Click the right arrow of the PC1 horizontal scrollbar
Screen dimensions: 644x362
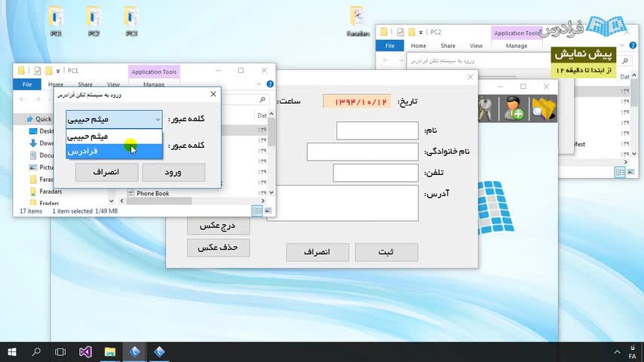tap(263, 201)
